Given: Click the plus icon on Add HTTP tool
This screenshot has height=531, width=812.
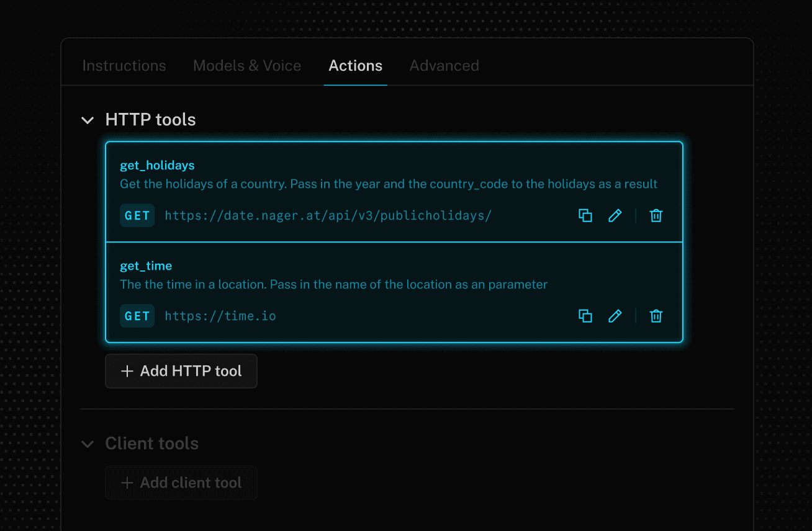Looking at the screenshot, I should click(x=127, y=370).
